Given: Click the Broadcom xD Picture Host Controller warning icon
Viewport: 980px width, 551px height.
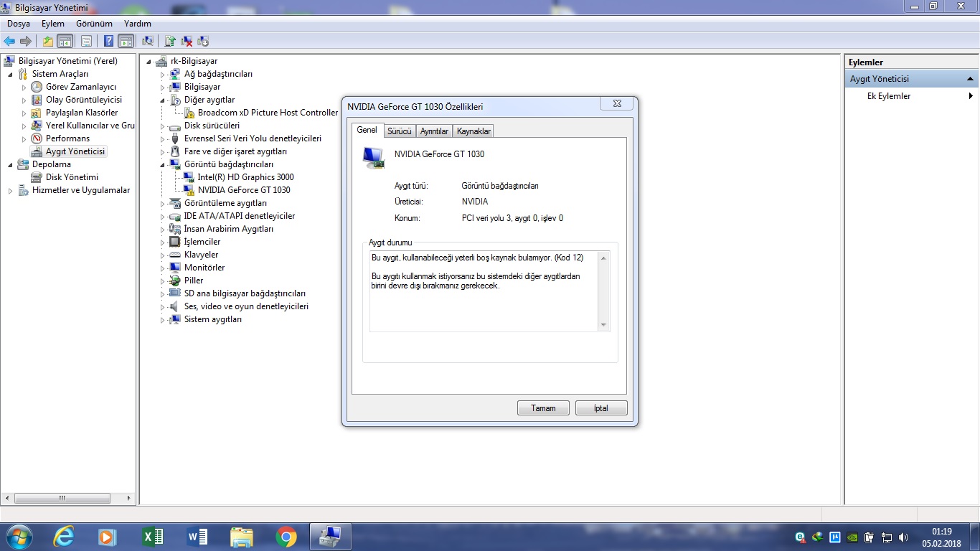Looking at the screenshot, I should pyautogui.click(x=189, y=113).
